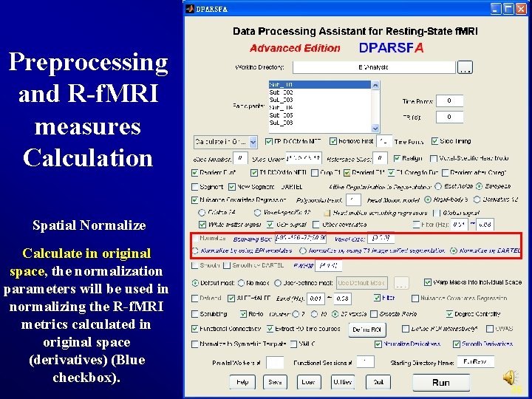Click the Reference Slice input field

(380, 158)
